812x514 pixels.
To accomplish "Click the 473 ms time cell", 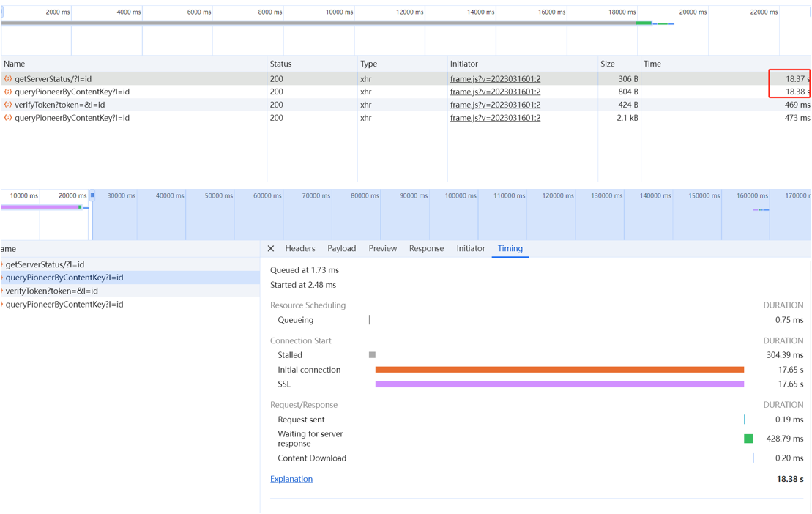I will coord(797,118).
